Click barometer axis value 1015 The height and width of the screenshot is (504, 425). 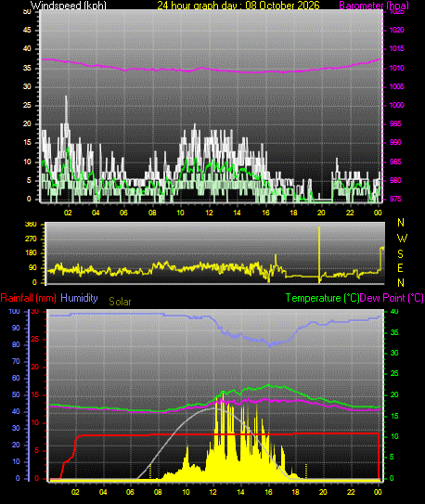(397, 49)
